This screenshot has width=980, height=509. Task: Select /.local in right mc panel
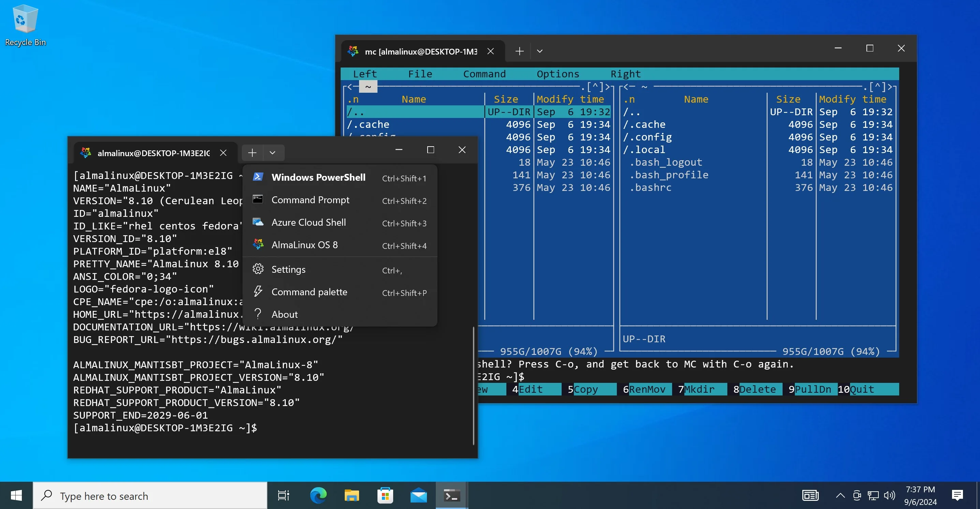click(758, 150)
